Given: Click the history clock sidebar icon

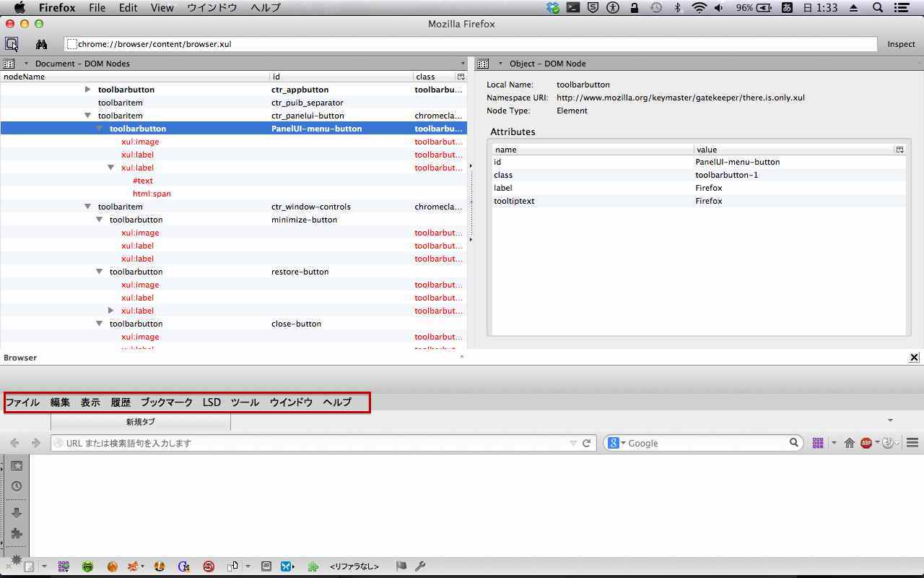Looking at the screenshot, I should [x=17, y=486].
